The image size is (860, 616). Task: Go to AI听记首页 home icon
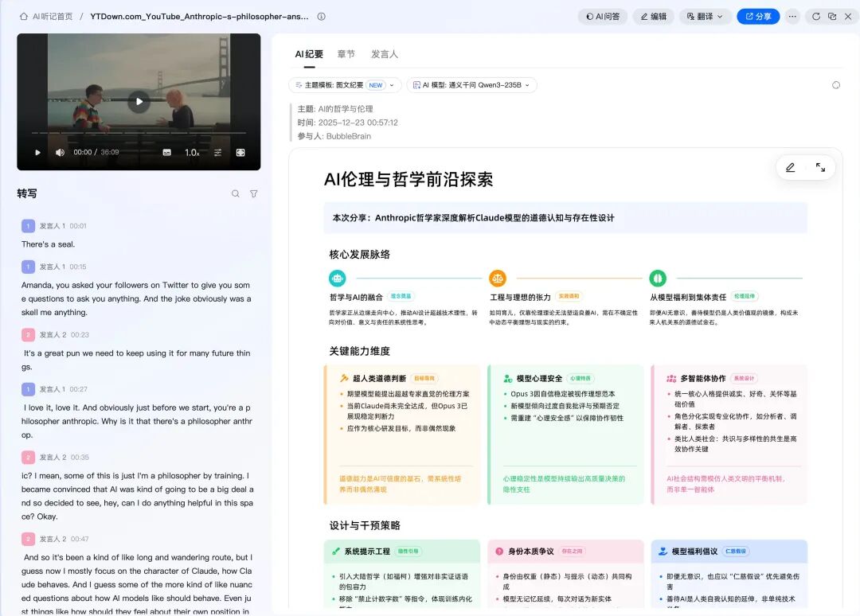[x=24, y=17]
